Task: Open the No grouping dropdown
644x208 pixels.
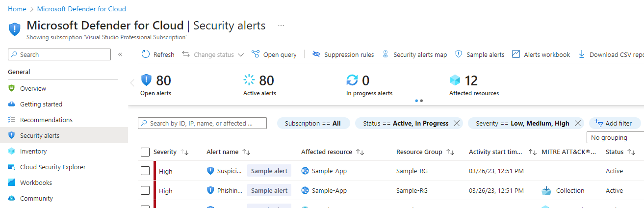Action: coord(615,137)
